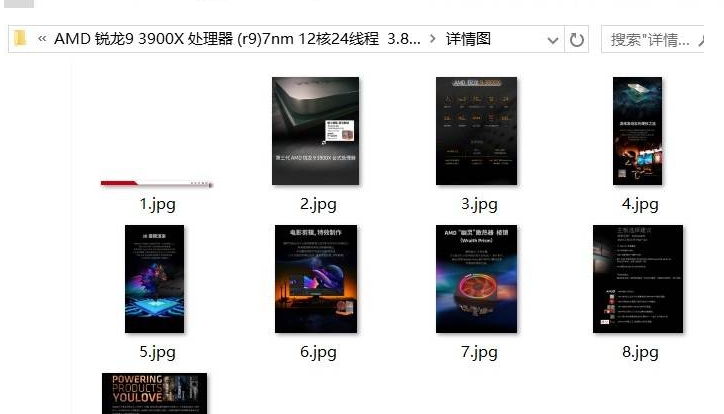Click the file name 4.jpg
The image size is (724, 414).
click(x=640, y=204)
